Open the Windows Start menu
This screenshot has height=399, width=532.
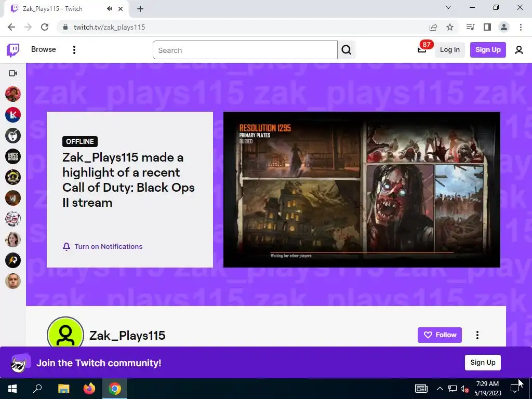12,389
